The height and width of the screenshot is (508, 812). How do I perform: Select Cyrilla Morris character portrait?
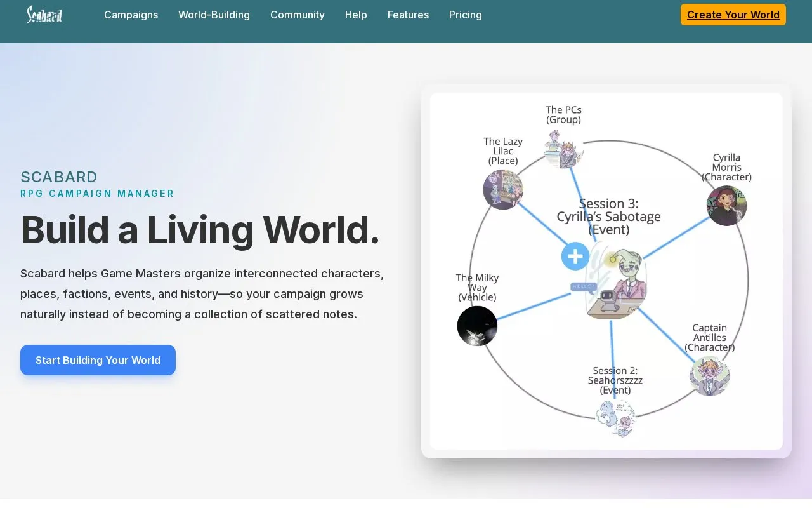(x=726, y=206)
